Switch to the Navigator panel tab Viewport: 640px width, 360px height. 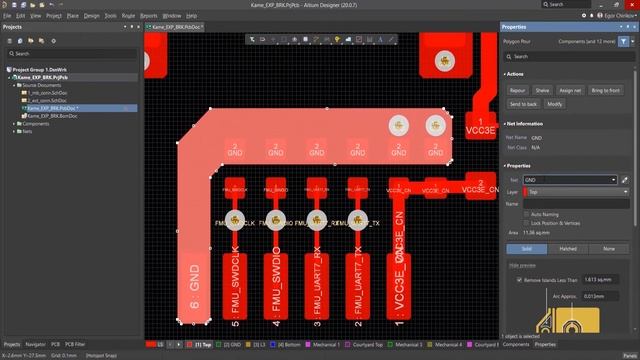point(36,344)
